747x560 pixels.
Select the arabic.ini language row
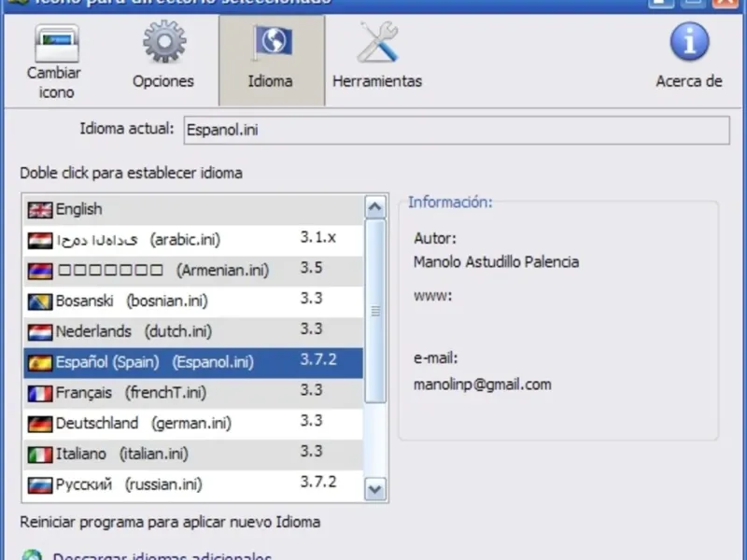(193, 240)
